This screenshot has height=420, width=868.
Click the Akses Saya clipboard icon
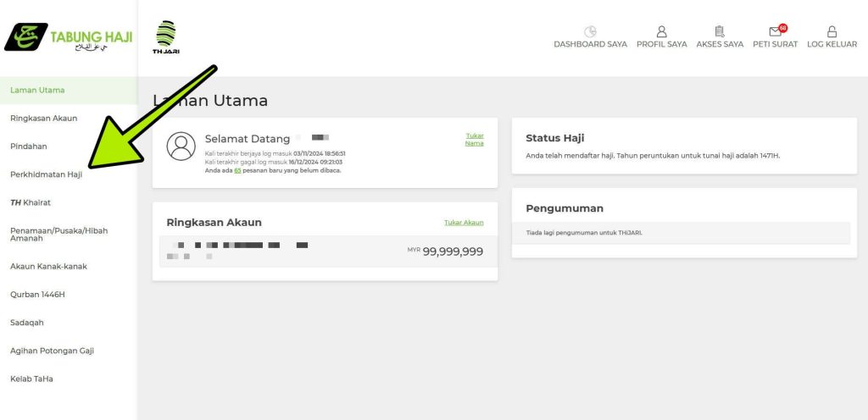(720, 31)
